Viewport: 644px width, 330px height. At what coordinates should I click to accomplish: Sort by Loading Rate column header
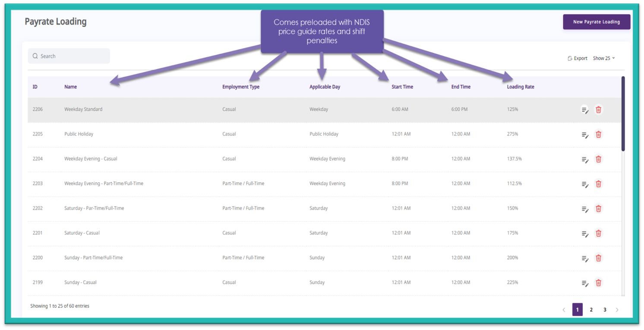coord(520,87)
